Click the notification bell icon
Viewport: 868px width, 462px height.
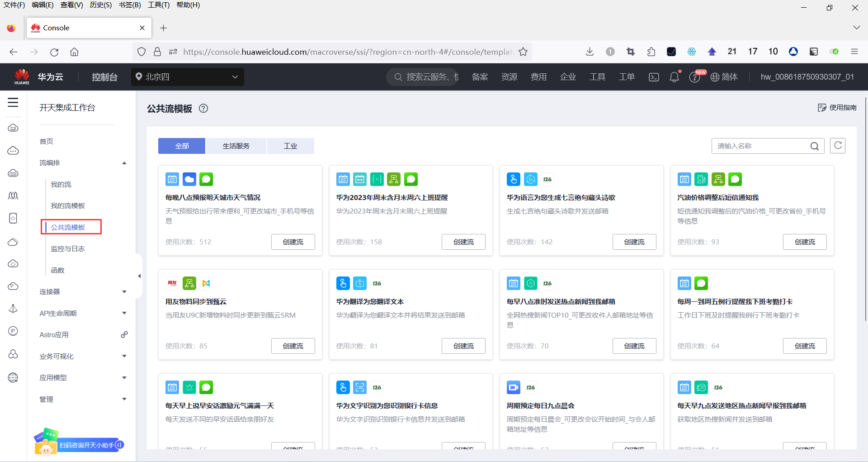674,77
